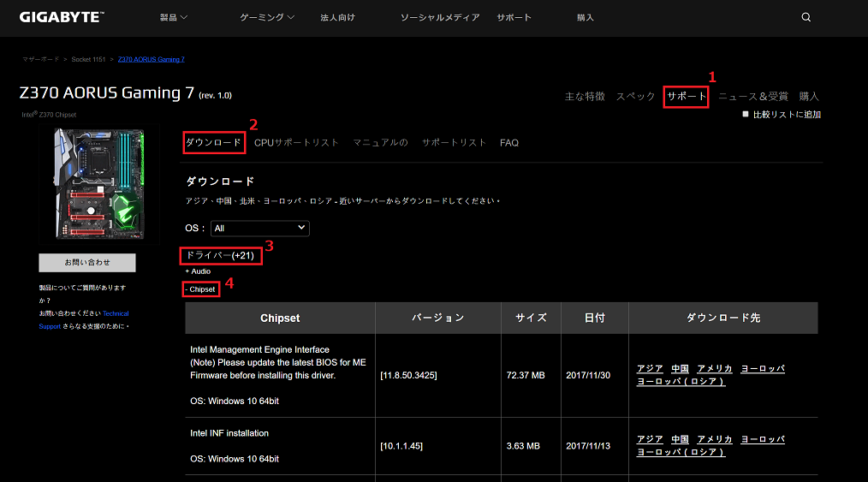868x482 pixels.
Task: Open the OS selection dropdown
Action: point(259,229)
